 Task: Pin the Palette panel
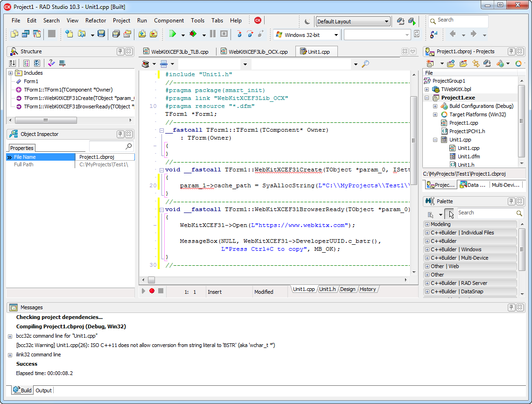click(x=511, y=201)
